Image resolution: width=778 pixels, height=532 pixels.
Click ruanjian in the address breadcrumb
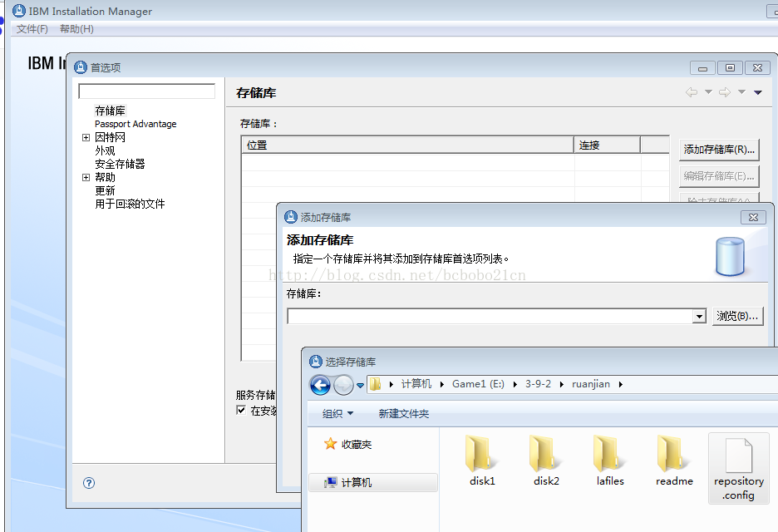click(590, 383)
